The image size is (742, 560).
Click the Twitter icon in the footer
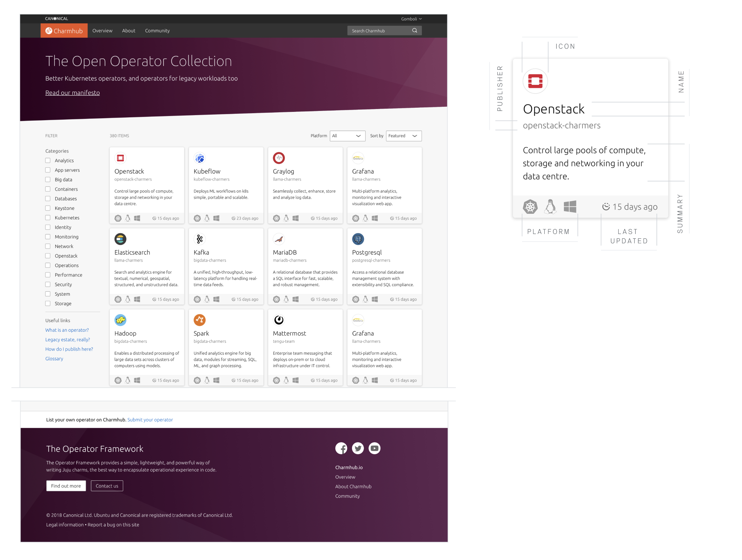pos(358,448)
